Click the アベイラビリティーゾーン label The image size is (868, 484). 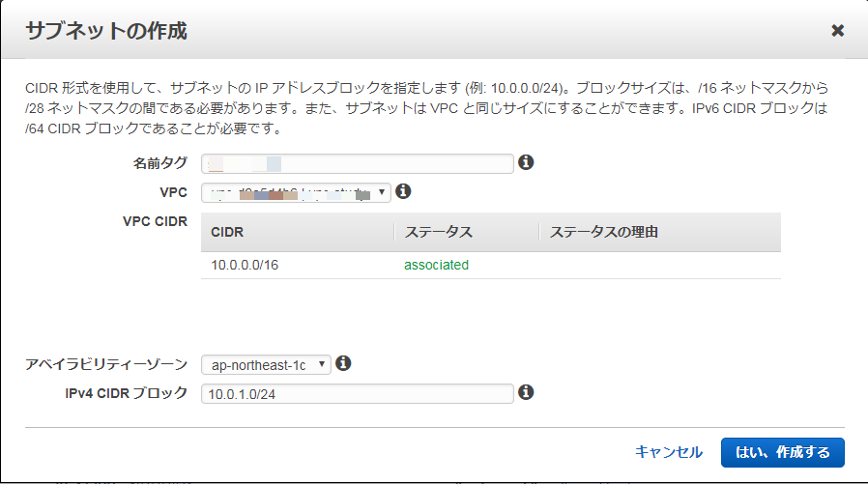pos(106,364)
